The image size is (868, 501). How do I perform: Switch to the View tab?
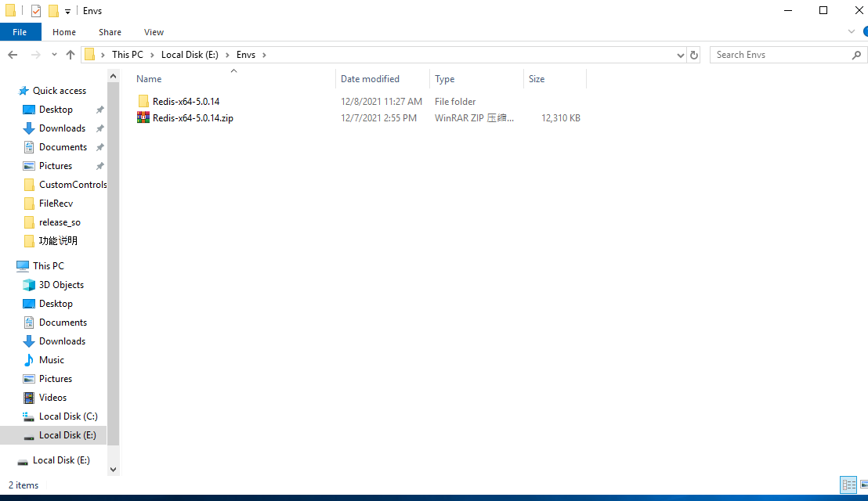coord(154,31)
